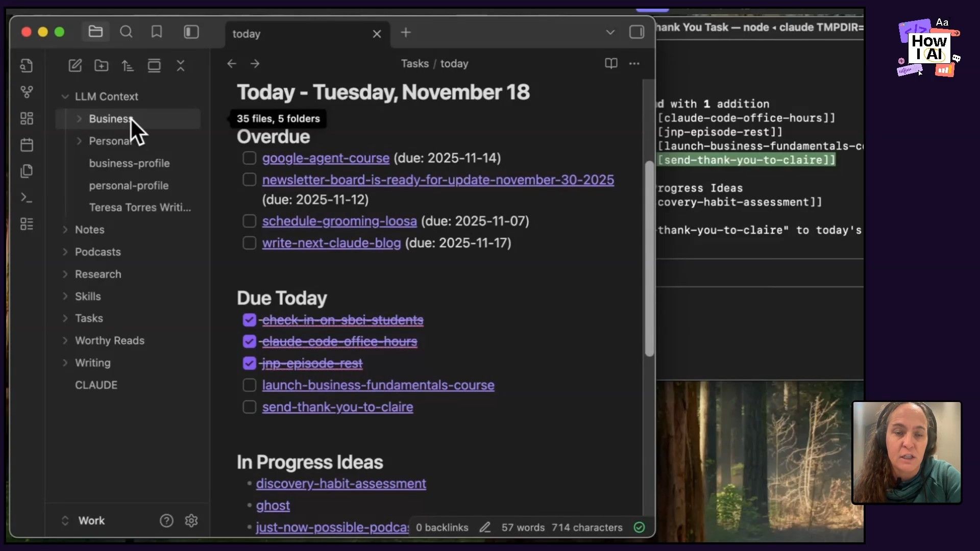Viewport: 980px width, 551px height.
Task: Open settings gear icon
Action: [191, 520]
